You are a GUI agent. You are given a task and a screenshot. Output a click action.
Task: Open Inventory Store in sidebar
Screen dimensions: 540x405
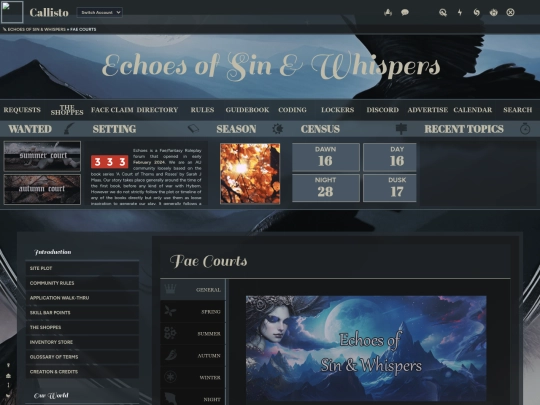click(82, 342)
